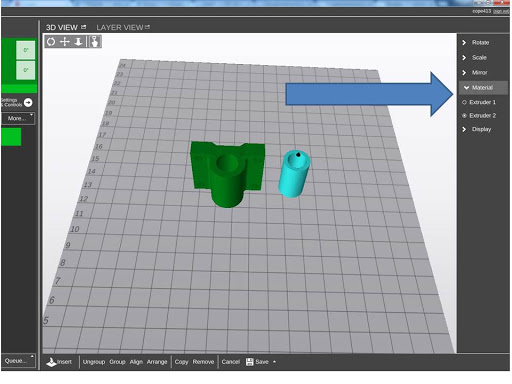Viewport: 512px width, 384px height.
Task: Click the drop-to-platform arrow icon
Action: (x=78, y=42)
